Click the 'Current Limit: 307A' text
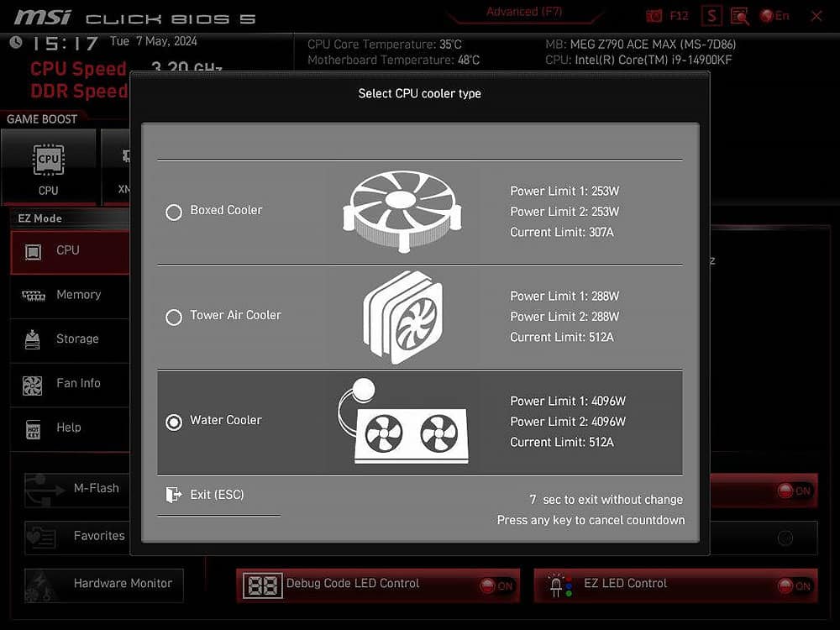Screen dimensions: 840x630 pyautogui.click(x=562, y=232)
